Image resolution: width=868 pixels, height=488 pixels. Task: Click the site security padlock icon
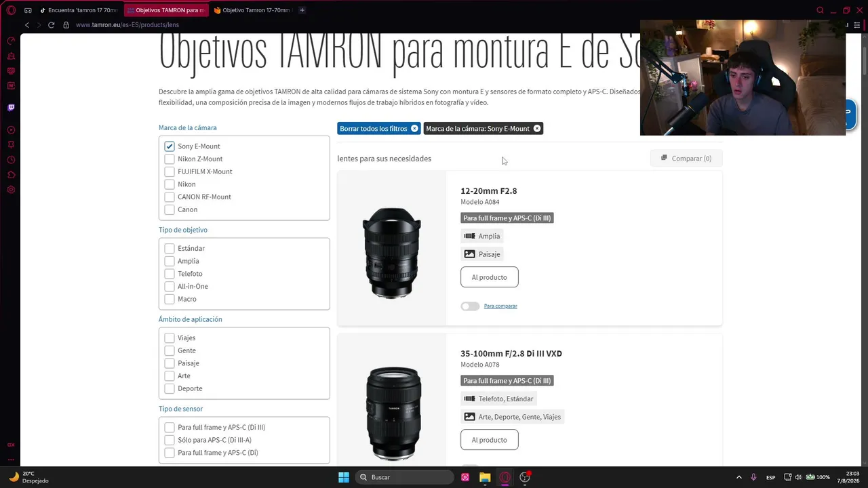66,25
